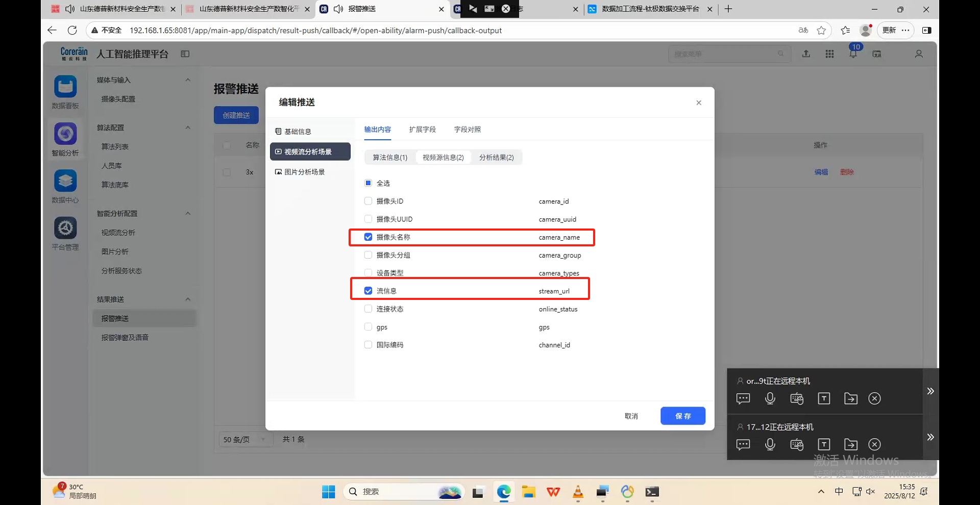Open the notification bell with badge 10
The width and height of the screenshot is (980, 505).
pos(853,53)
